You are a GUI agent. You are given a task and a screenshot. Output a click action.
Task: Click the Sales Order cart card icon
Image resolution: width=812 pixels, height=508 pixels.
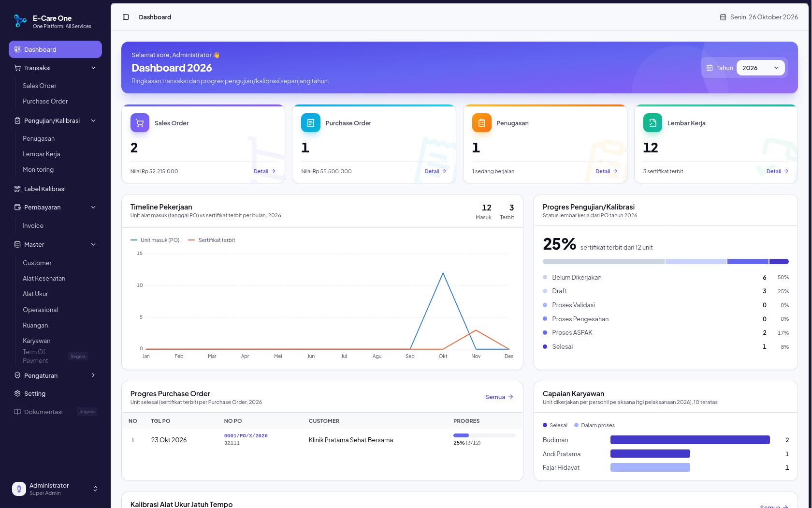click(140, 123)
